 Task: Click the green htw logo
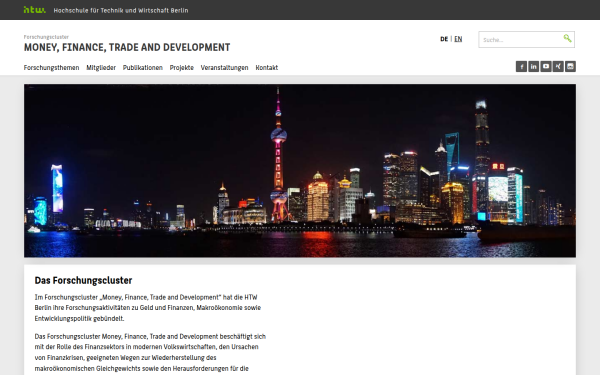[x=34, y=10]
